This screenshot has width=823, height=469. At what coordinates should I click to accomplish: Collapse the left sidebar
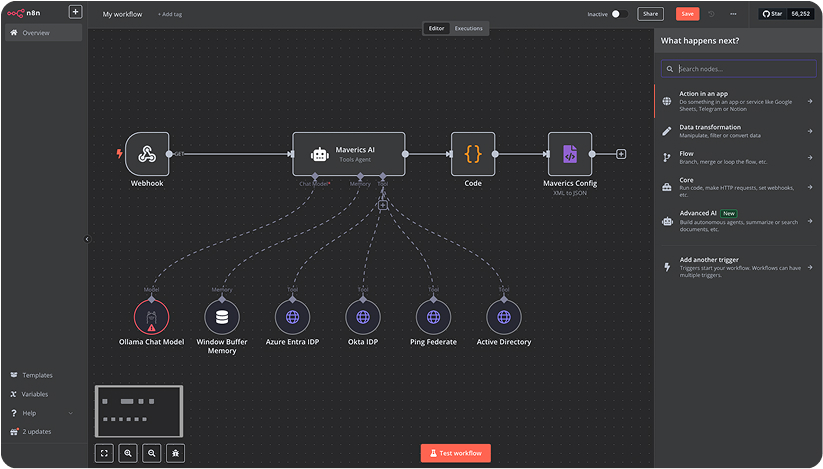[87, 239]
